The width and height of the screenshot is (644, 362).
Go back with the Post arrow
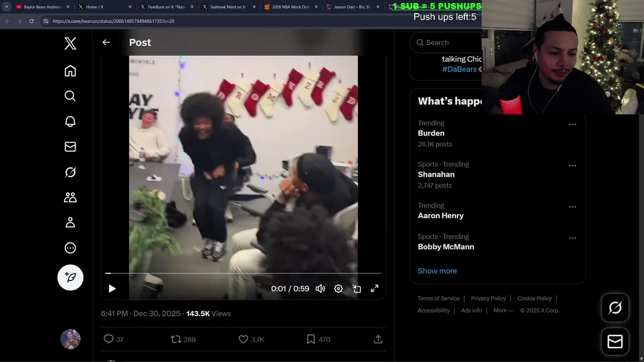point(106,42)
